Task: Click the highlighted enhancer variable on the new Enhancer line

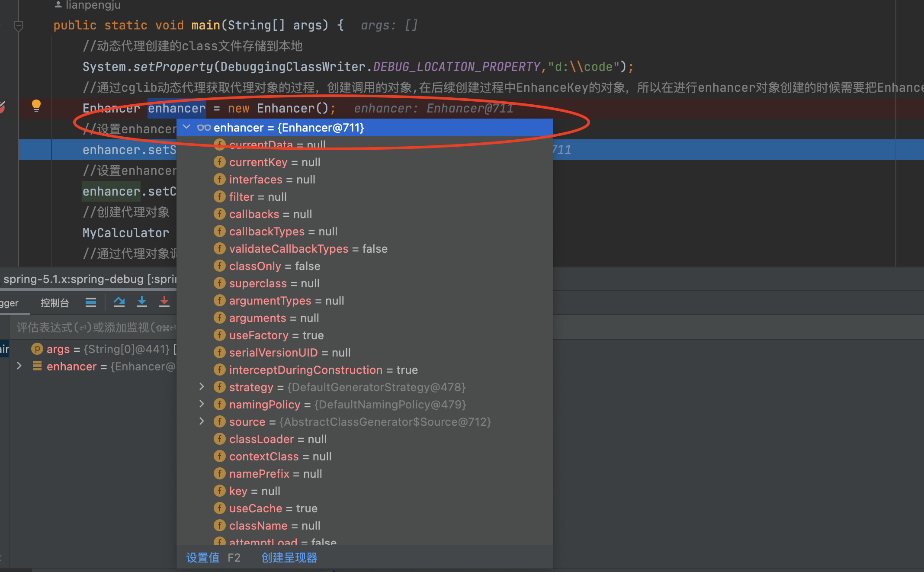Action: (x=176, y=108)
